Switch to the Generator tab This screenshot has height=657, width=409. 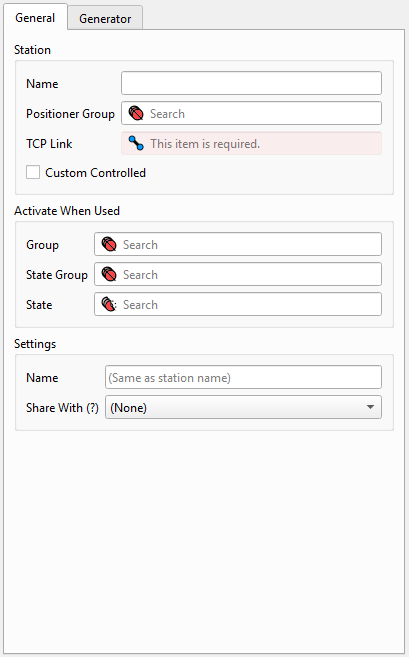click(x=105, y=18)
